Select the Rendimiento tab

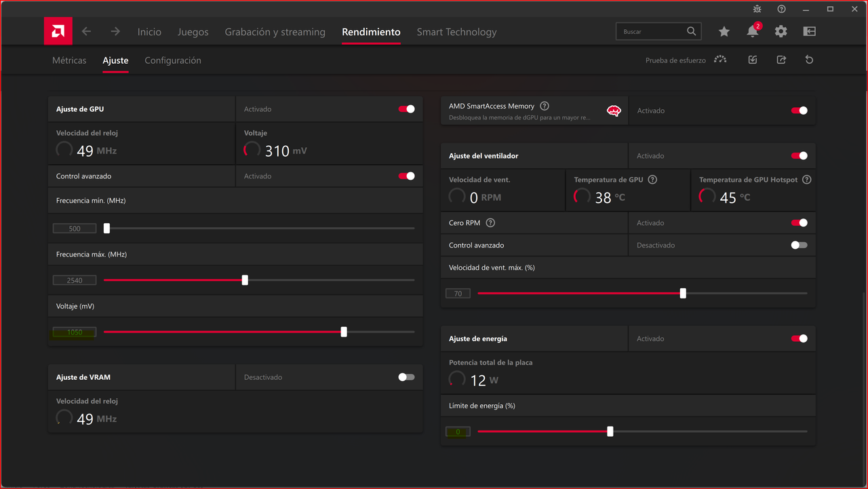371,32
